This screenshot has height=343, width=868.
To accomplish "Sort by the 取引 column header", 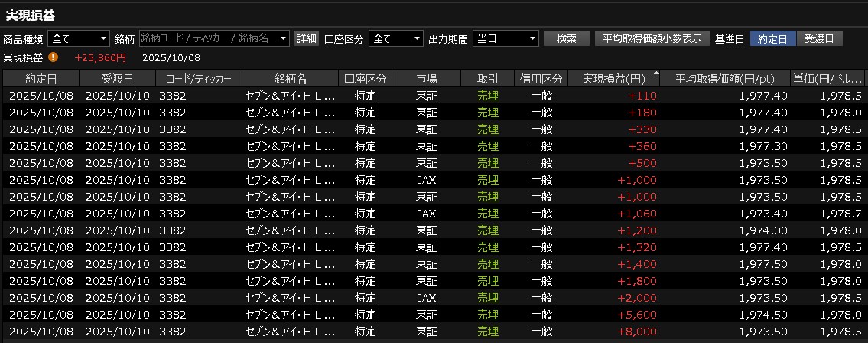I will pyautogui.click(x=488, y=78).
